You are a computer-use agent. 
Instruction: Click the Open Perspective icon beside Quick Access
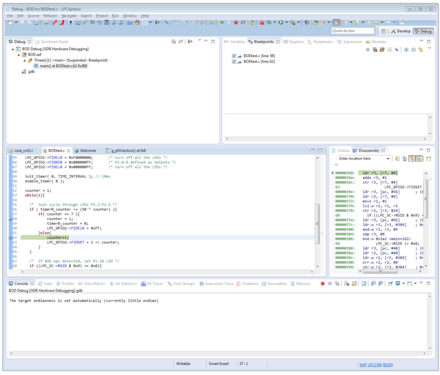(384, 31)
